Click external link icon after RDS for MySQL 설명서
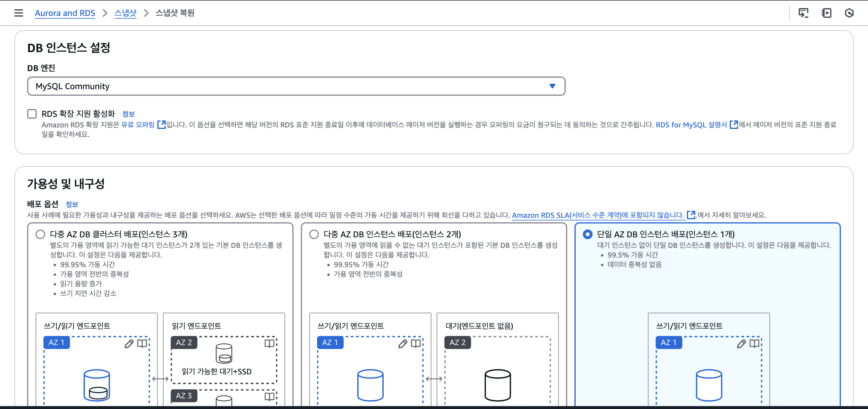Viewport: 868px width, 409px height. tap(734, 125)
